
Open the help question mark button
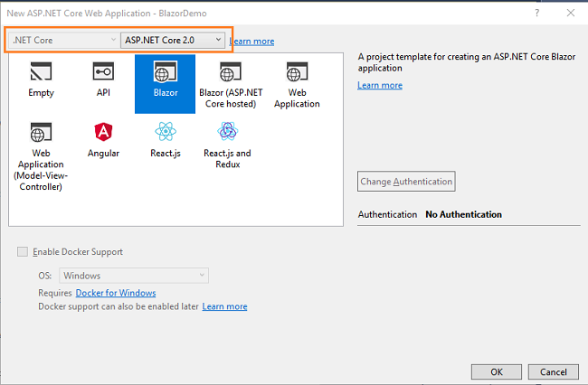point(537,14)
